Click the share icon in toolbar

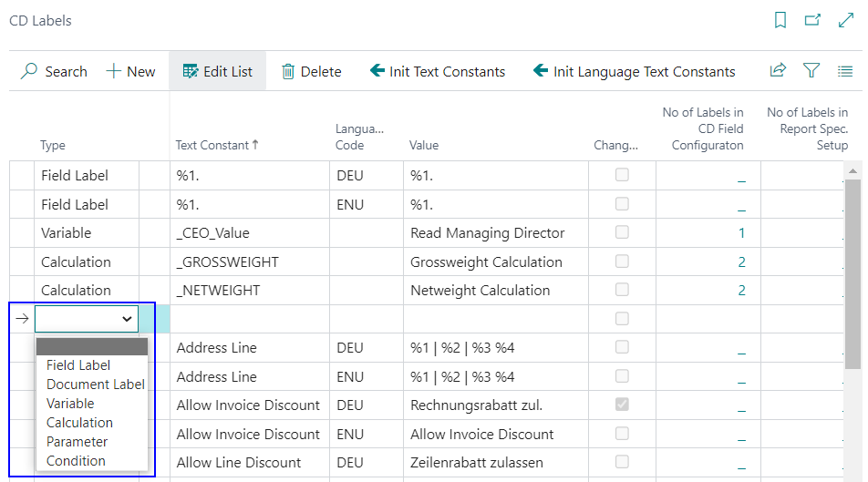778,70
